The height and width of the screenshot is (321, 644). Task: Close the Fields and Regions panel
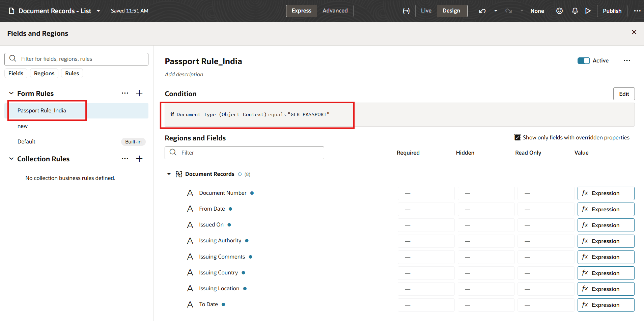coord(634,32)
